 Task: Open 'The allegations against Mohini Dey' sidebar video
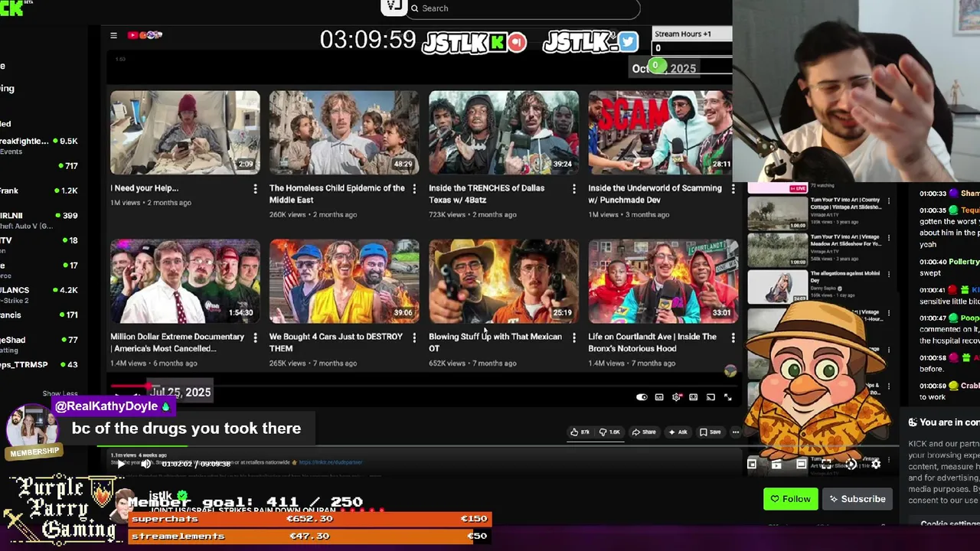tap(817, 287)
